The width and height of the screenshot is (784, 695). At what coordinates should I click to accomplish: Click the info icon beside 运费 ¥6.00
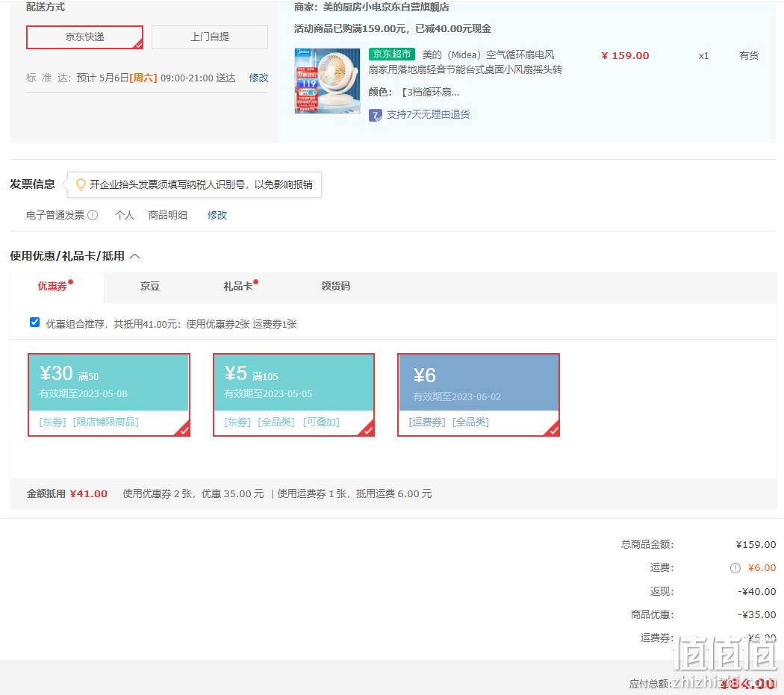(x=735, y=568)
